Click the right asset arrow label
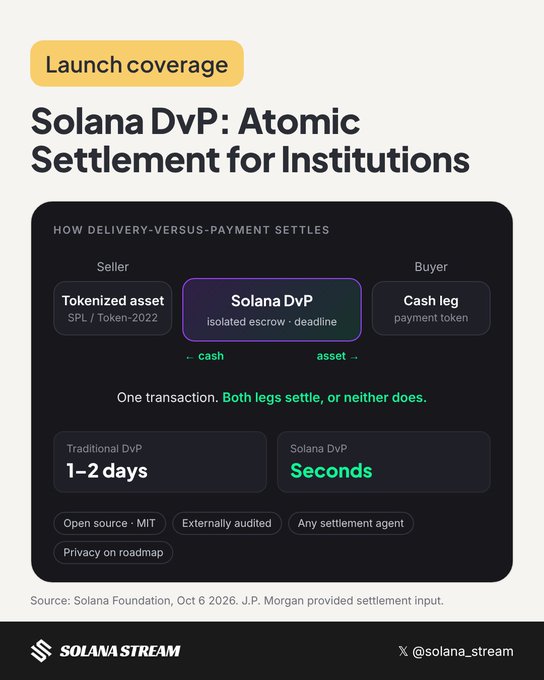The image size is (544, 680). 338,356
